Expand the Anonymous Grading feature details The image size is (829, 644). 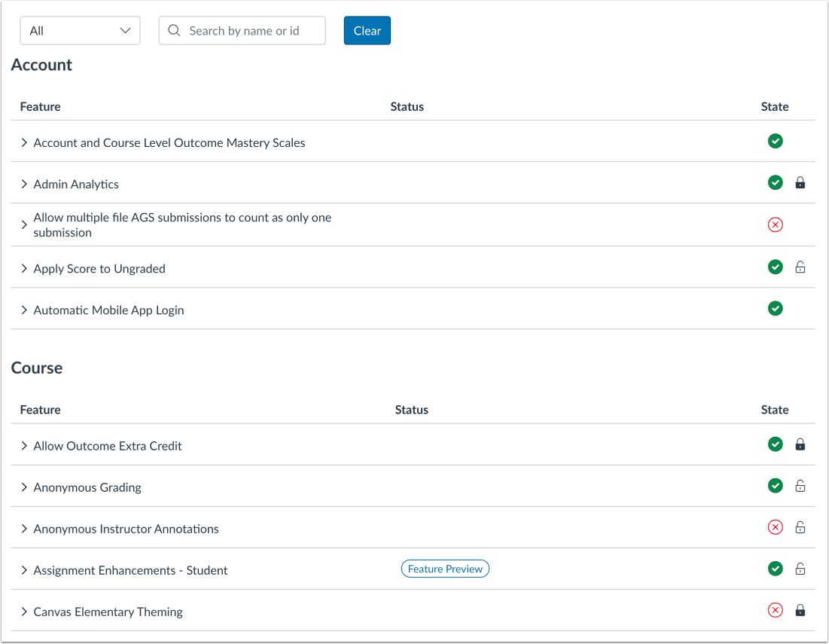pos(23,487)
